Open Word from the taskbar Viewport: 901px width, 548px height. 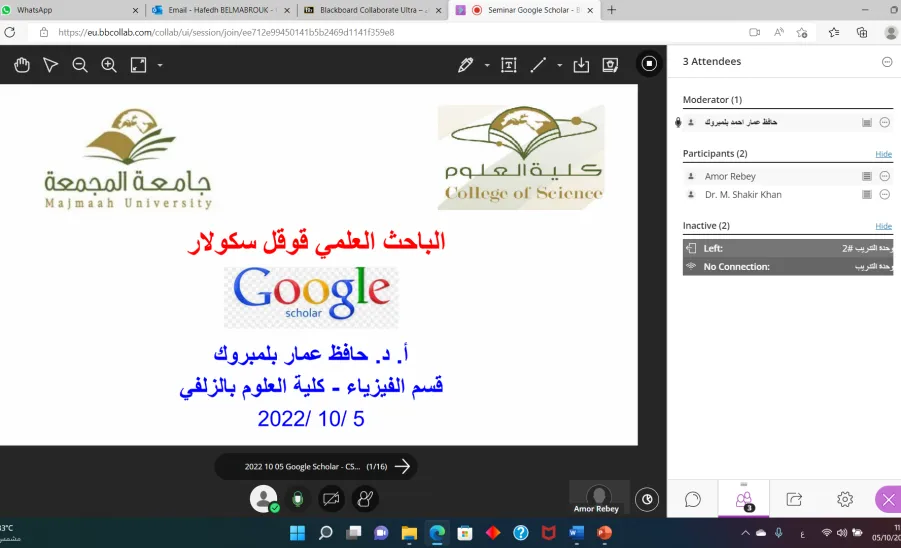click(x=576, y=533)
